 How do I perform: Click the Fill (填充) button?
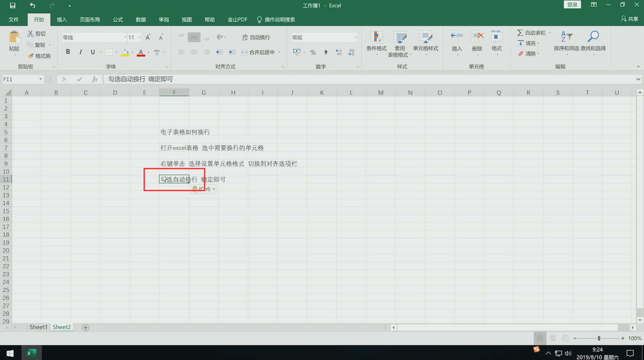[x=529, y=43]
